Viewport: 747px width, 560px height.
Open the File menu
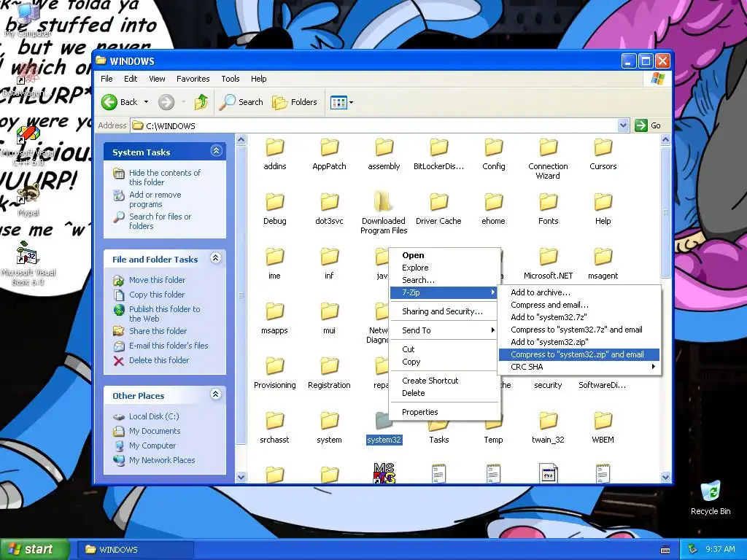pos(107,79)
